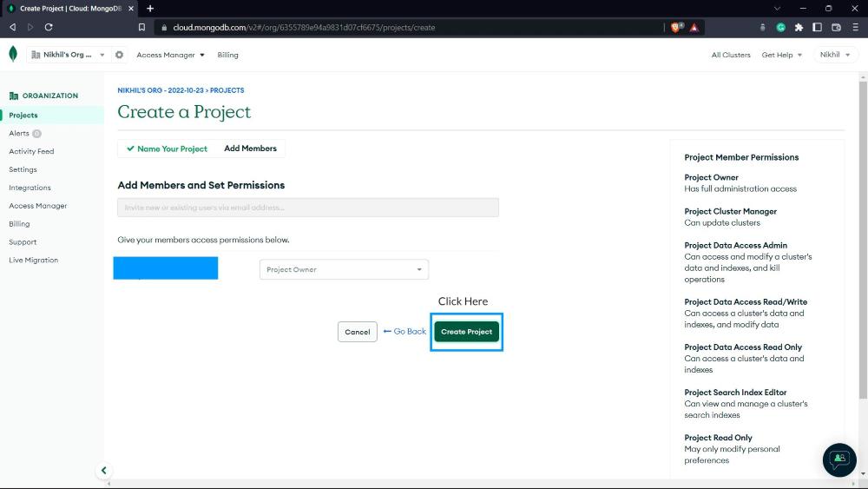
Task: Open Billing in top navigation
Action: pyautogui.click(x=227, y=55)
